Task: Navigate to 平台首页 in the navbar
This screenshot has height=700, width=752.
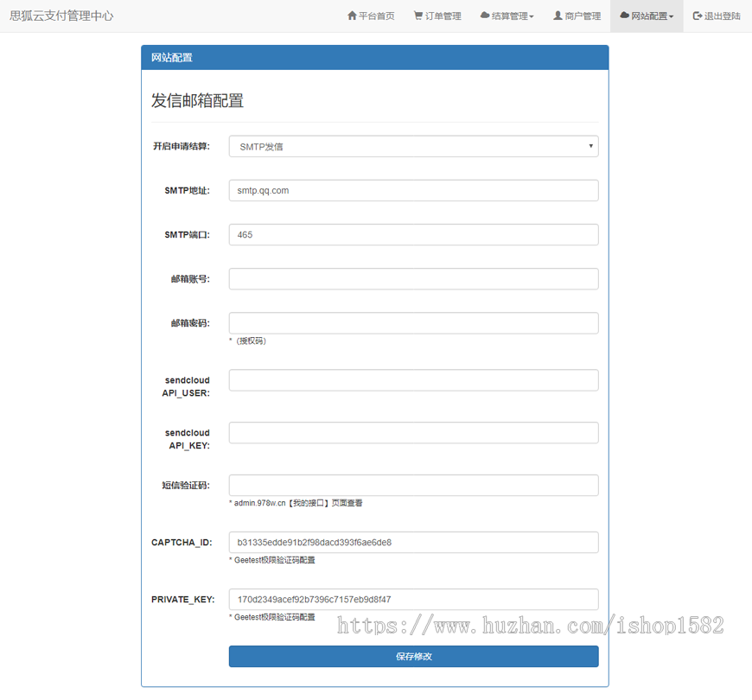Action: click(x=372, y=15)
